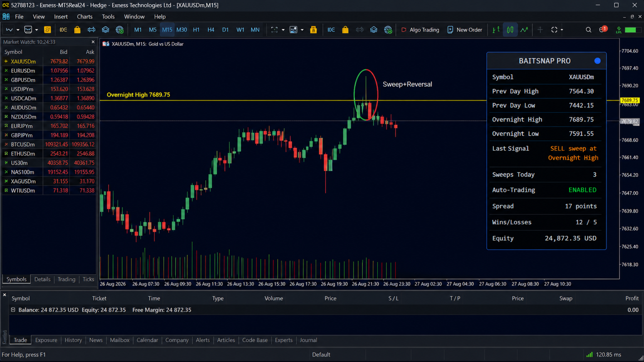Click the green connection level bar indicator
Image resolution: width=644 pixels, height=362 pixels.
coord(630,30)
